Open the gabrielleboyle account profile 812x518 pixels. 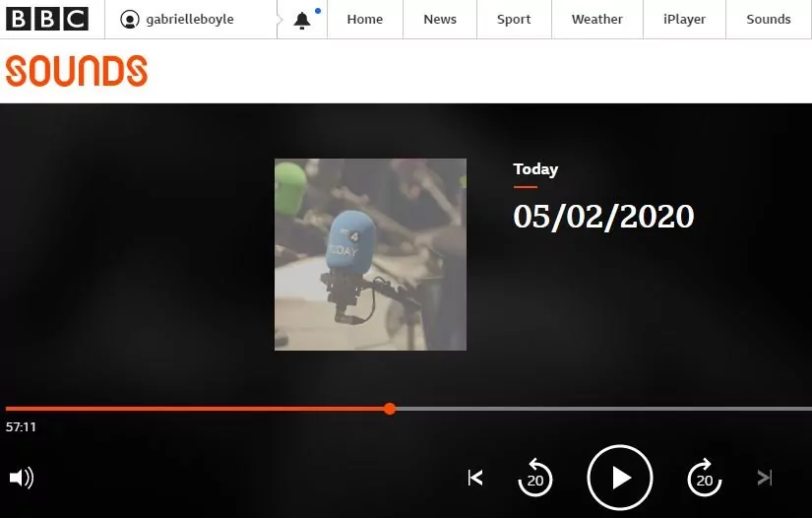pos(177,20)
